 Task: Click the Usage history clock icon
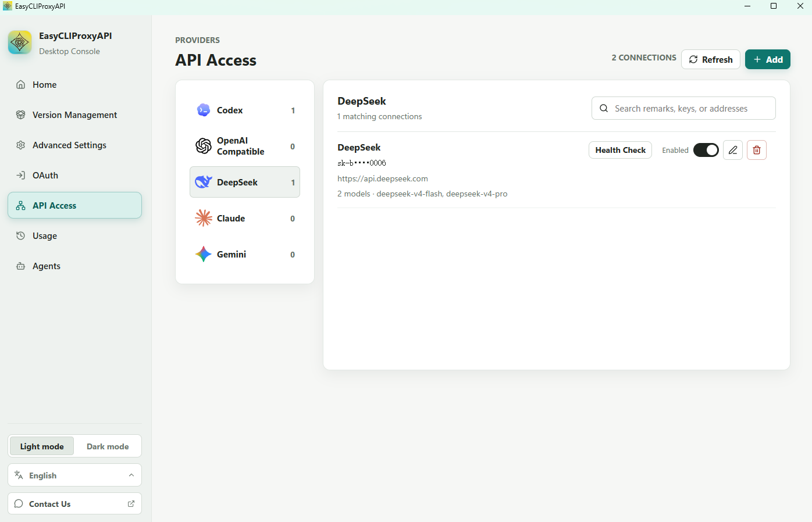(x=21, y=236)
